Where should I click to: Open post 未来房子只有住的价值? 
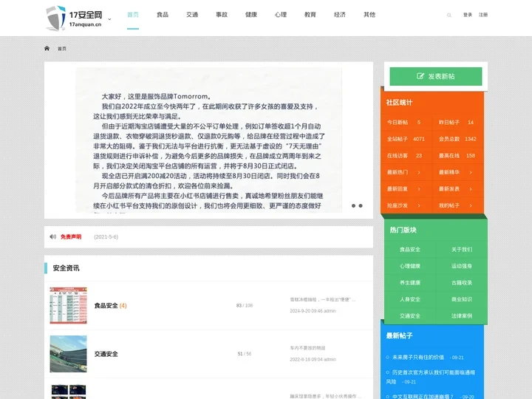click(x=418, y=358)
